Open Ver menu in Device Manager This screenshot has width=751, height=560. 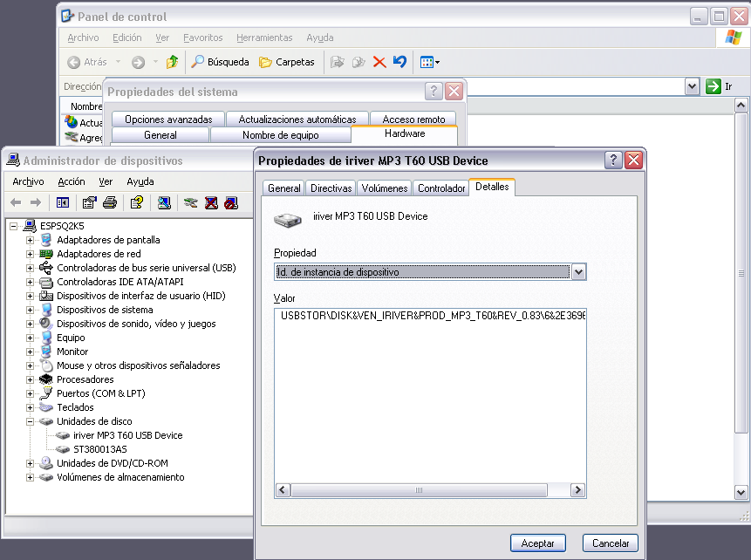coord(106,181)
